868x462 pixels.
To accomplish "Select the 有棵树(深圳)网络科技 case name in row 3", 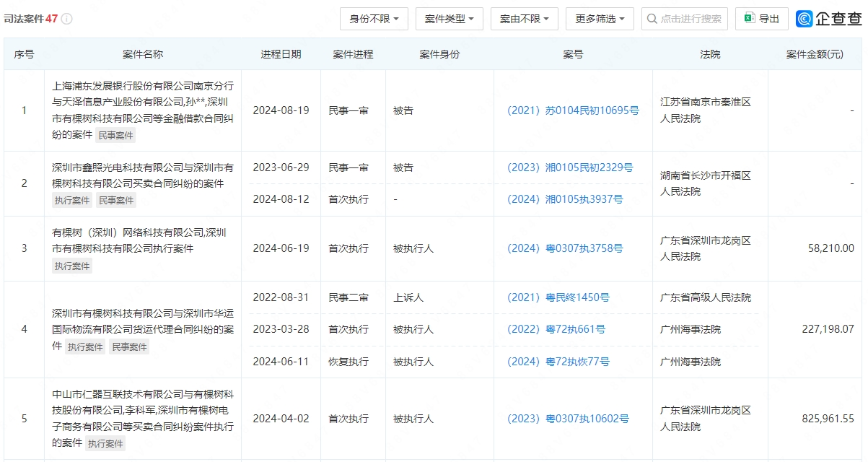I will point(139,240).
